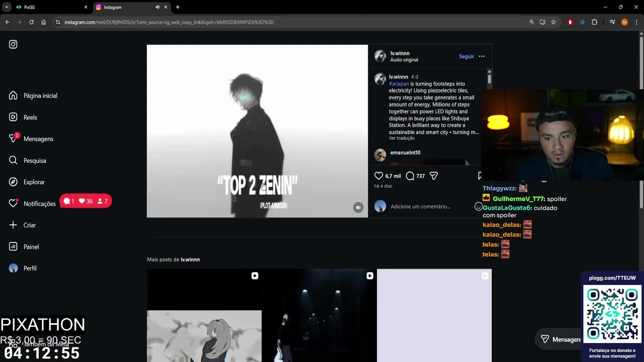Click lv.winnn profile picture in the post header
This screenshot has width=644, height=362.
[380, 56]
